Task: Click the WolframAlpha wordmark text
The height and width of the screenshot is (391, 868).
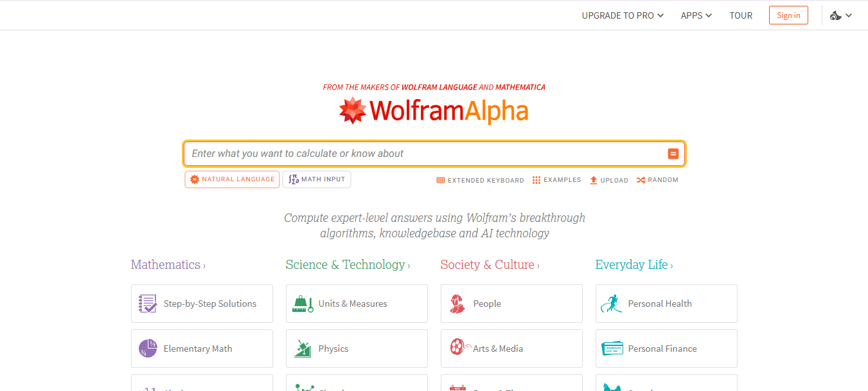Action: (449, 111)
